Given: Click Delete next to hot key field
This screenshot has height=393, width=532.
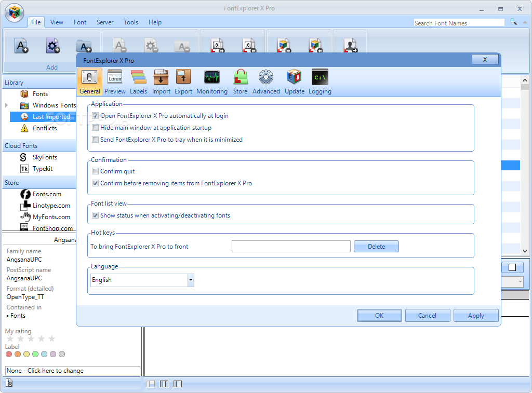Looking at the screenshot, I should [x=376, y=247].
